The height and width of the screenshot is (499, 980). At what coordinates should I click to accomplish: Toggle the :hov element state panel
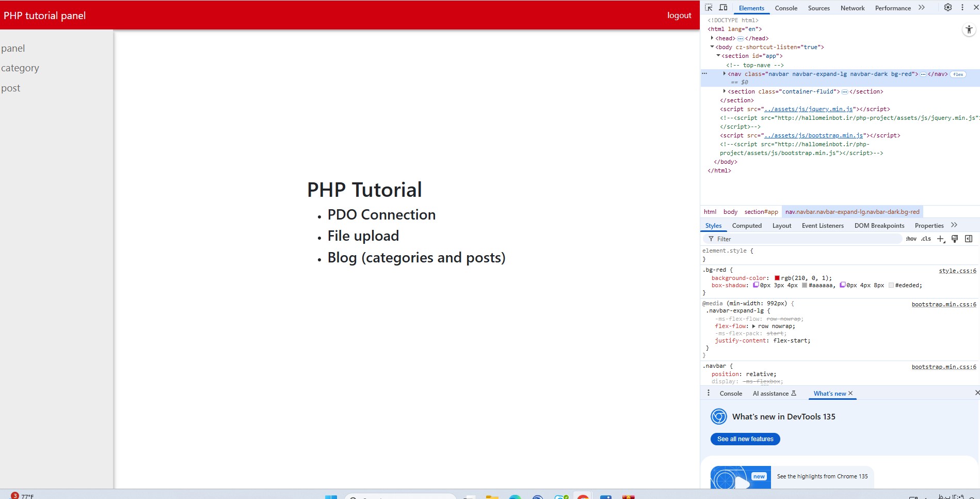911,239
